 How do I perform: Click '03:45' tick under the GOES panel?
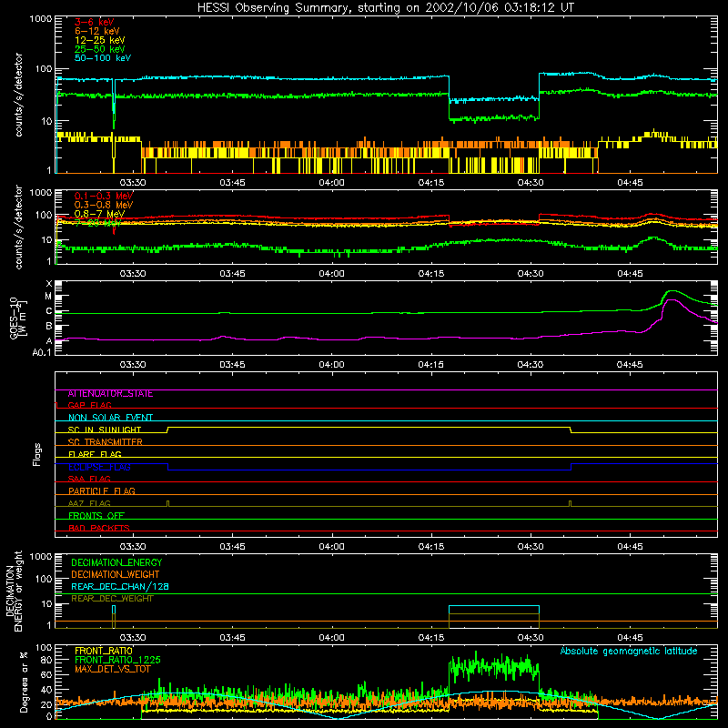[232, 365]
